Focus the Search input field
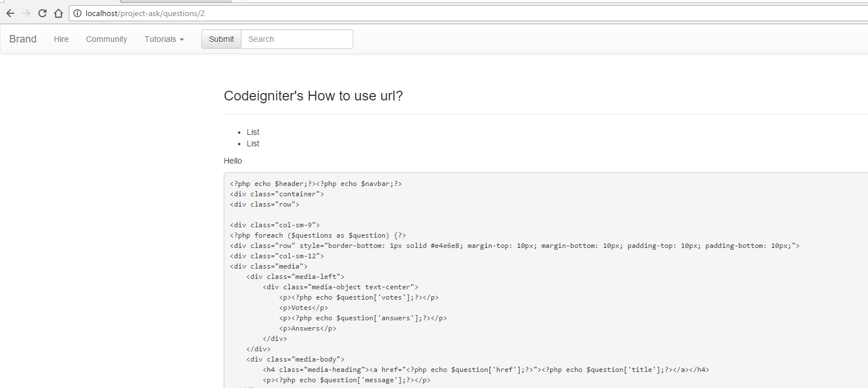 point(297,39)
